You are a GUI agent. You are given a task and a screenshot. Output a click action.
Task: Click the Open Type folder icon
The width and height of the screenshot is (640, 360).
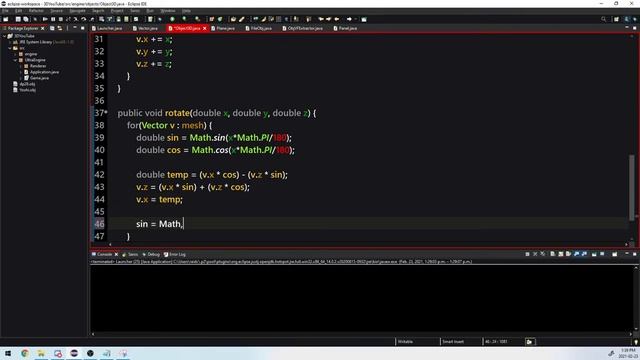pos(233,19)
